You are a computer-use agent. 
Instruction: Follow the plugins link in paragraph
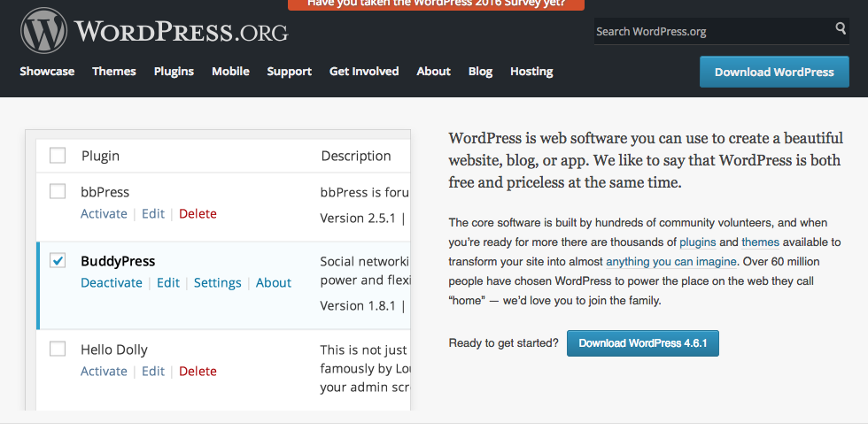pos(698,242)
